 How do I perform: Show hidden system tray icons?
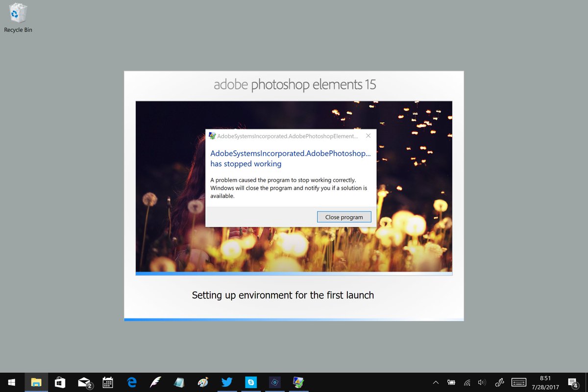[x=436, y=382]
